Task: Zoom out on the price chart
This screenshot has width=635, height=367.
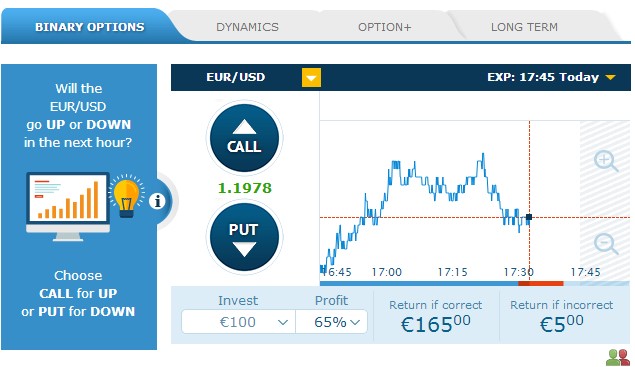Action: click(x=605, y=244)
